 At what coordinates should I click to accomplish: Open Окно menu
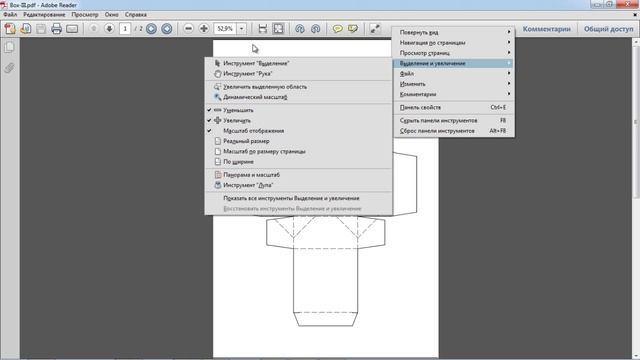[x=111, y=14]
